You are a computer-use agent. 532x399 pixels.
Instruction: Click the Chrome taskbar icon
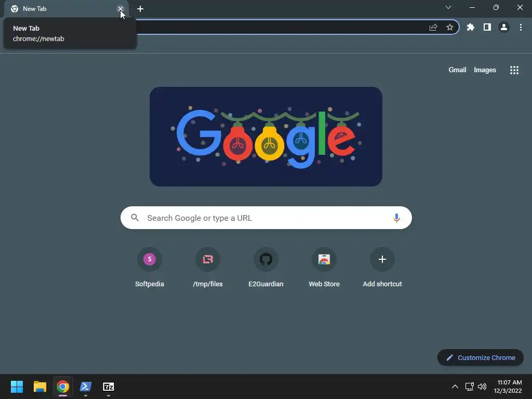63,387
